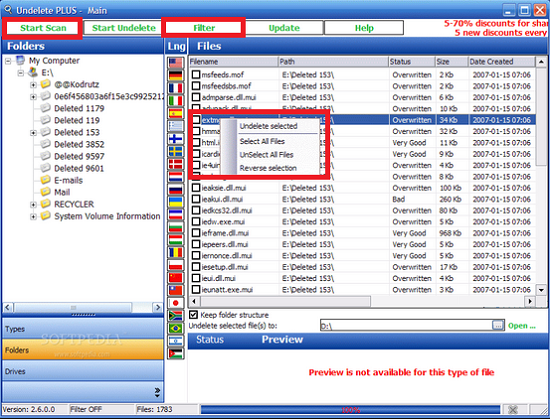Switch language using the Polish flag
The image size is (550, 419).
(x=175, y=265)
